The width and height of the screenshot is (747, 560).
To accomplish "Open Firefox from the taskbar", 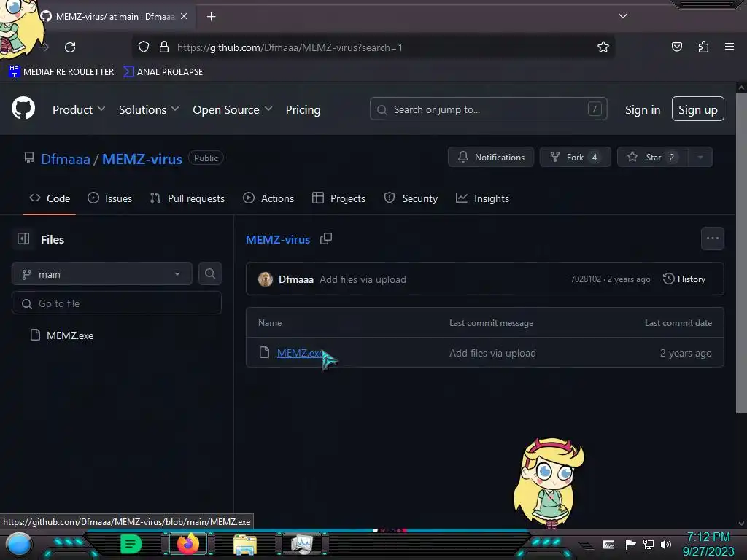I will click(188, 544).
